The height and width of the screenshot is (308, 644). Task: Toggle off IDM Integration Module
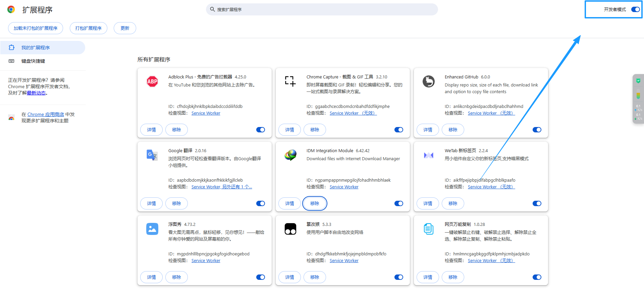point(399,203)
